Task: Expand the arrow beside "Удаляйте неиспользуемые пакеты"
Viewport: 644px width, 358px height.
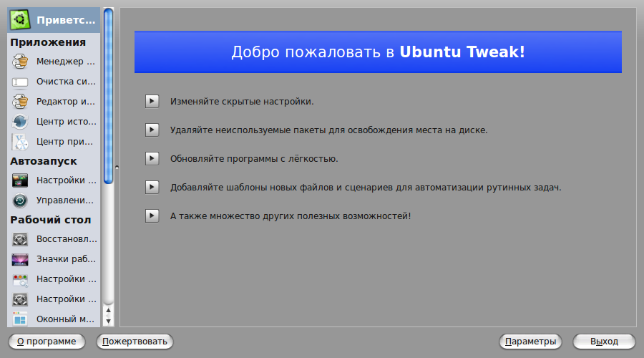Action: [152, 130]
